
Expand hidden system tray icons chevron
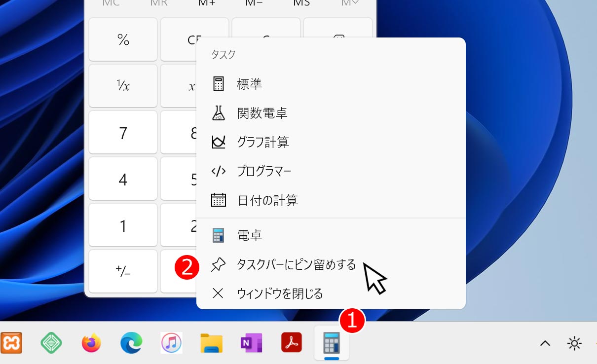[545, 343]
